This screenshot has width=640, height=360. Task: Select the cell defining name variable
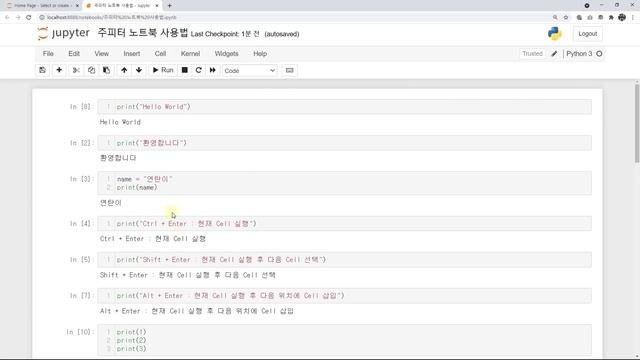[344, 183]
